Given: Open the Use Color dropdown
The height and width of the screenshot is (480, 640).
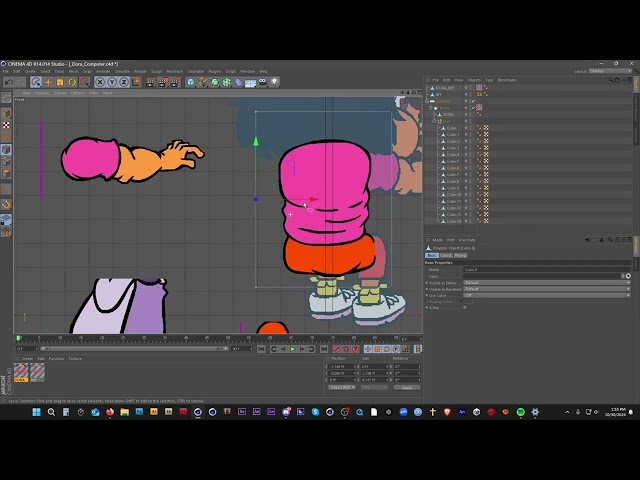Looking at the screenshot, I should (x=547, y=295).
